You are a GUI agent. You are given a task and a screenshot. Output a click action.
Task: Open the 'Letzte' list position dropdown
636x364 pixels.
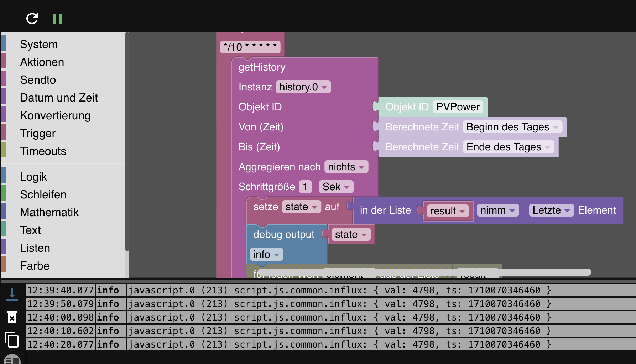point(551,210)
